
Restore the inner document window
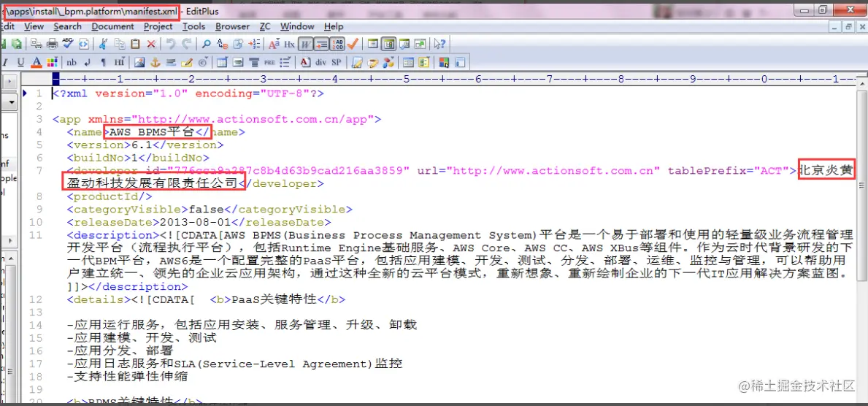click(848, 26)
